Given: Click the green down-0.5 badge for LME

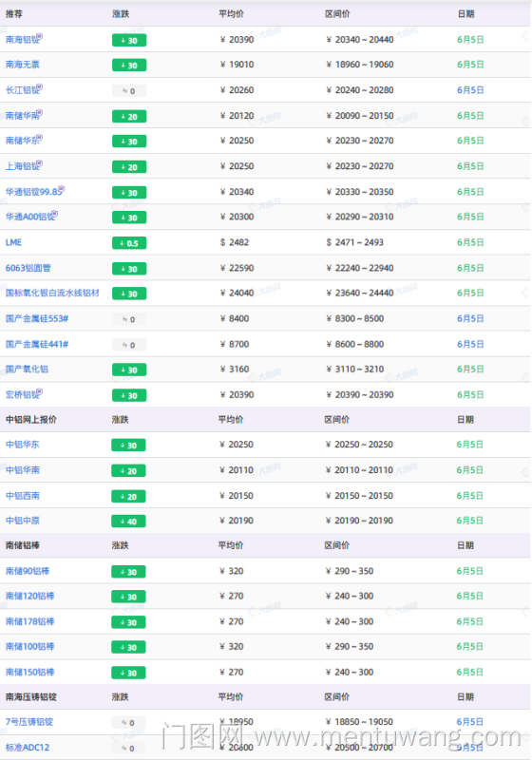Looking at the screenshot, I should click(129, 243).
